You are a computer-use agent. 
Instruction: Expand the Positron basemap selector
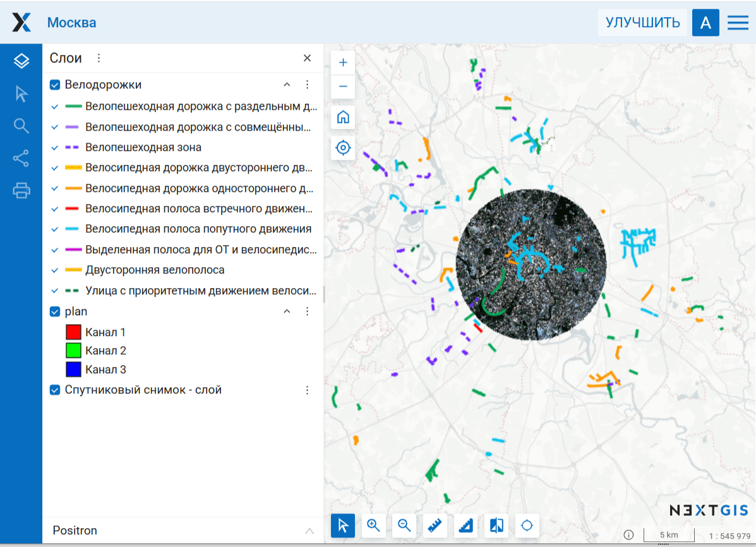(309, 531)
